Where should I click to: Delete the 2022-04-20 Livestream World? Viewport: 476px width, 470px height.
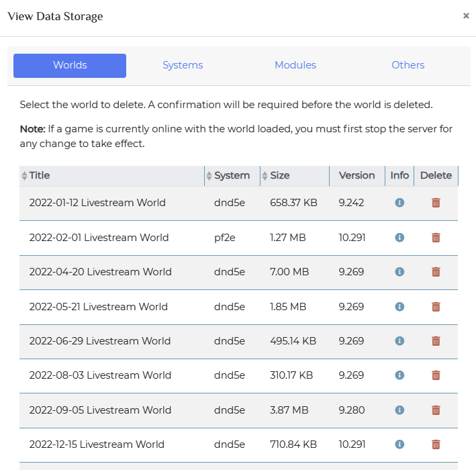coord(436,272)
